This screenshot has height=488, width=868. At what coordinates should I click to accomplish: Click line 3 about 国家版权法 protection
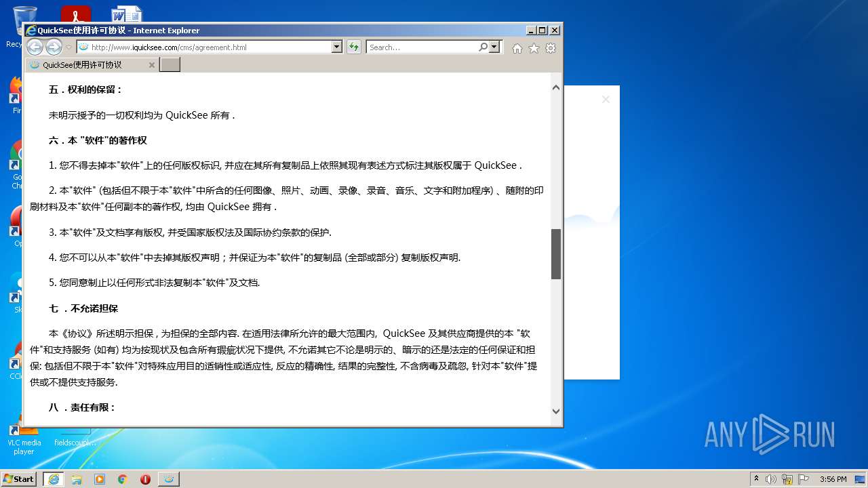tap(190, 232)
